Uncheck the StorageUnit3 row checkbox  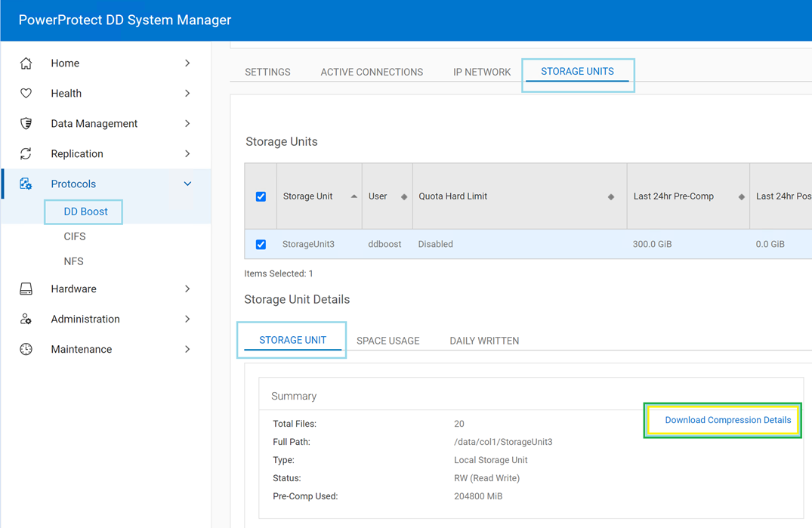pyautogui.click(x=260, y=244)
